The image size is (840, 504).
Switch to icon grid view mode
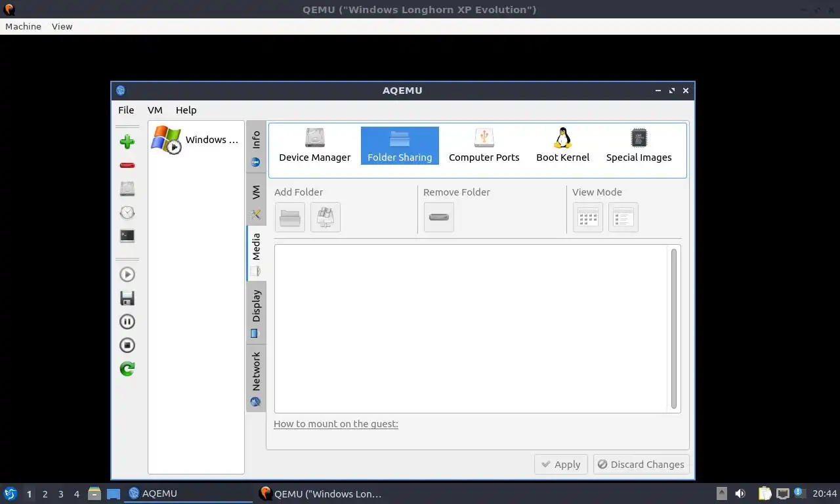[x=588, y=217]
